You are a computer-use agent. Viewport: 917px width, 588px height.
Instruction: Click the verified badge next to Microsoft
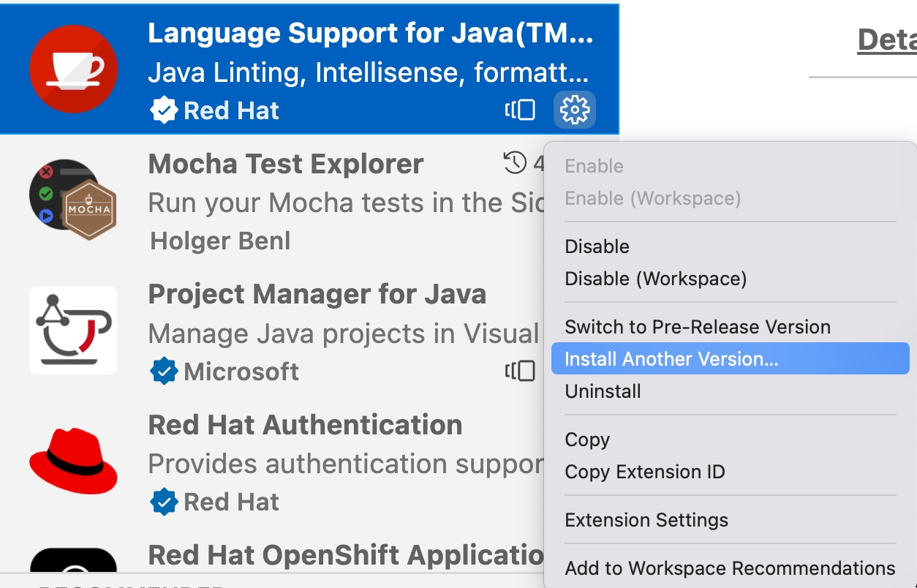tap(164, 372)
